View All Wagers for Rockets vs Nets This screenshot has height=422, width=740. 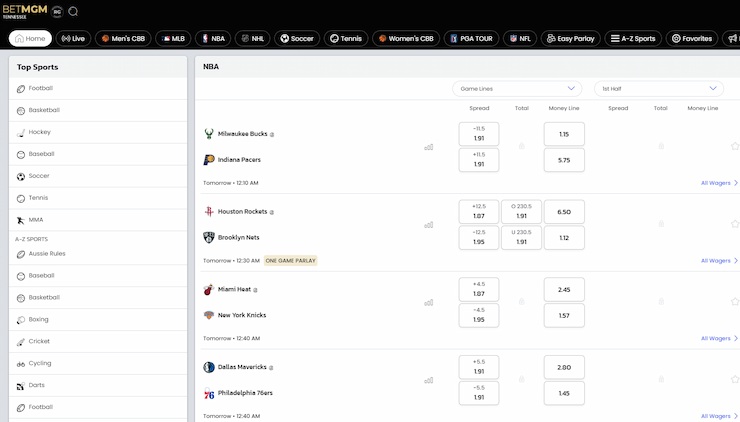[719, 261]
